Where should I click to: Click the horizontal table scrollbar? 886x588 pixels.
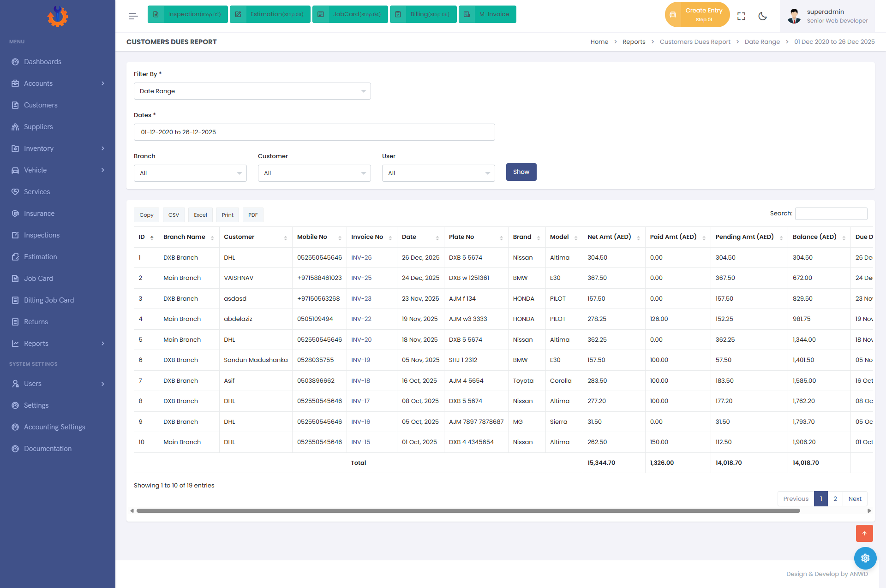click(x=468, y=511)
